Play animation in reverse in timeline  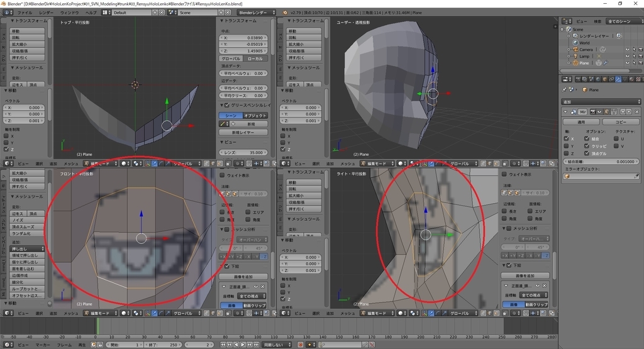click(236, 345)
